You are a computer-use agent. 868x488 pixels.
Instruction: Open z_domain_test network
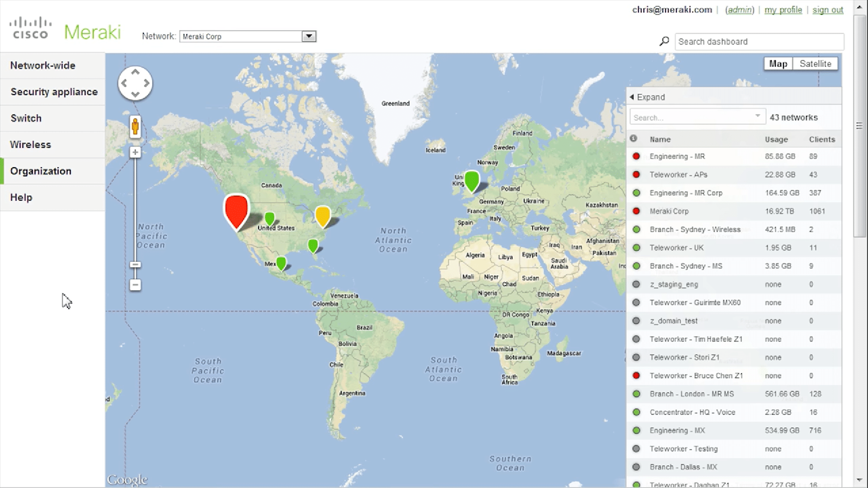[674, 321]
